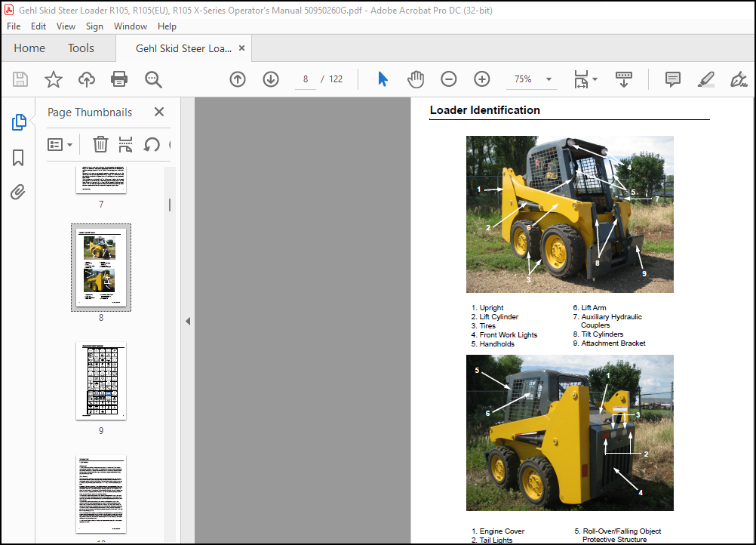The width and height of the screenshot is (756, 545).
Task: Click the Fit page width icon
Action: 581,79
